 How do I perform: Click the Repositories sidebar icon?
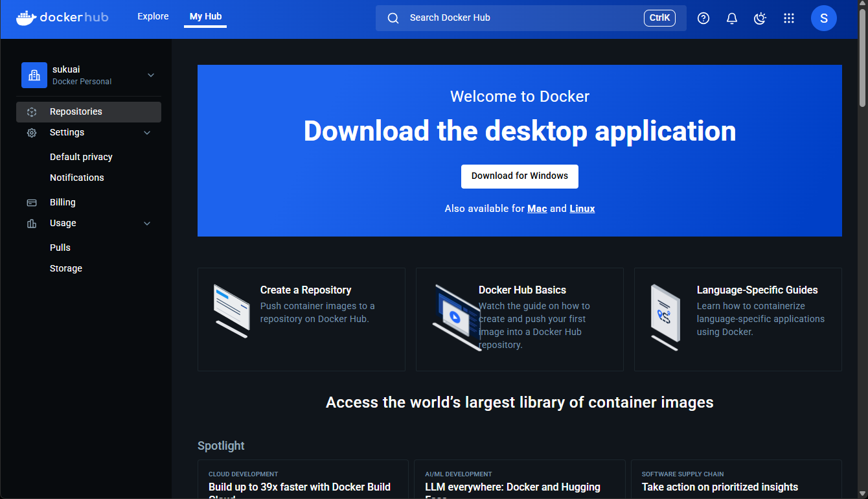click(x=32, y=112)
